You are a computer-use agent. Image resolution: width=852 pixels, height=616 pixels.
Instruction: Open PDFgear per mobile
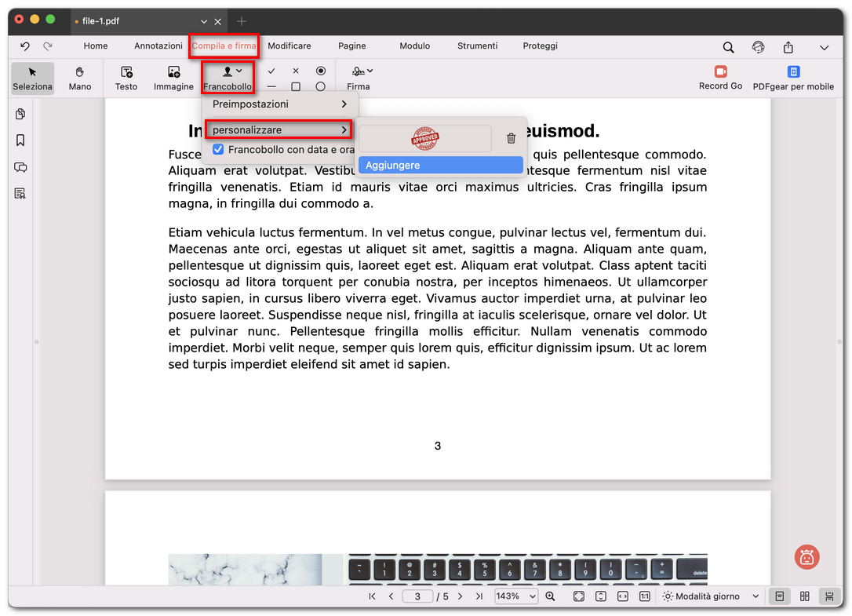click(793, 78)
